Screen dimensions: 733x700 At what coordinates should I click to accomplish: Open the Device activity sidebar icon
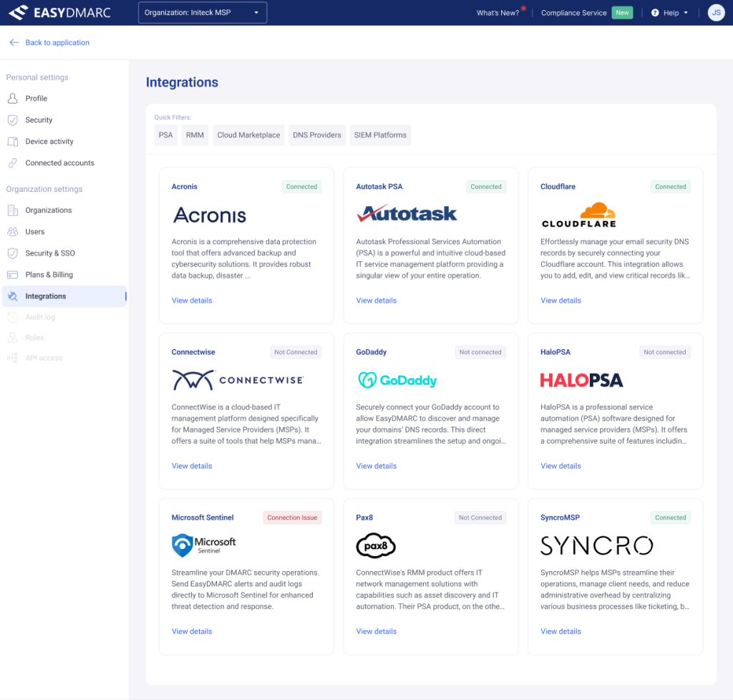tap(12, 142)
